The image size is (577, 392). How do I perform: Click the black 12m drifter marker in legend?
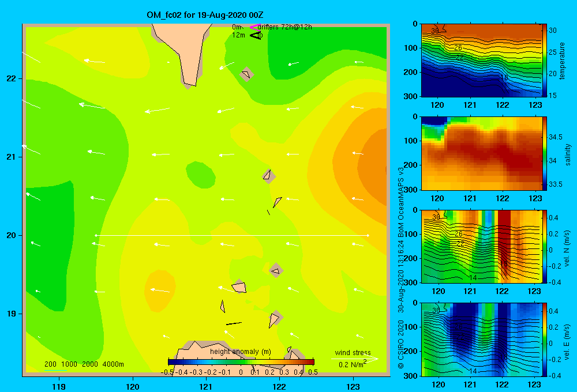pyautogui.click(x=255, y=35)
